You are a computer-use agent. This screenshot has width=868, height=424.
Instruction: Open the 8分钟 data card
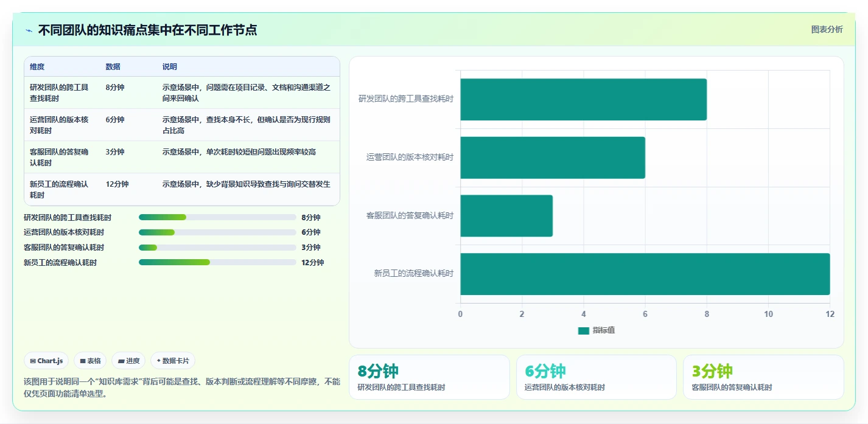tap(429, 377)
